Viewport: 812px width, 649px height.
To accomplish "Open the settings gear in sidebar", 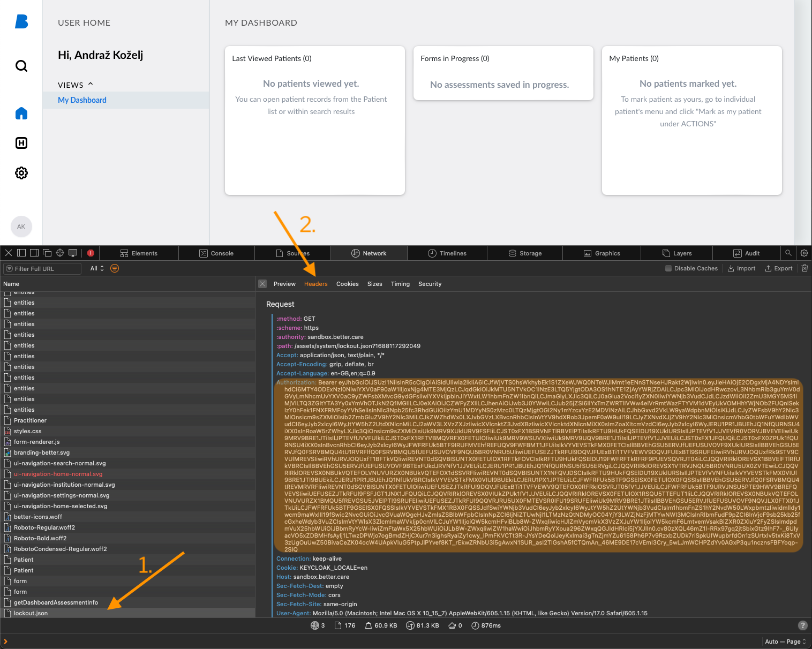I will click(21, 173).
